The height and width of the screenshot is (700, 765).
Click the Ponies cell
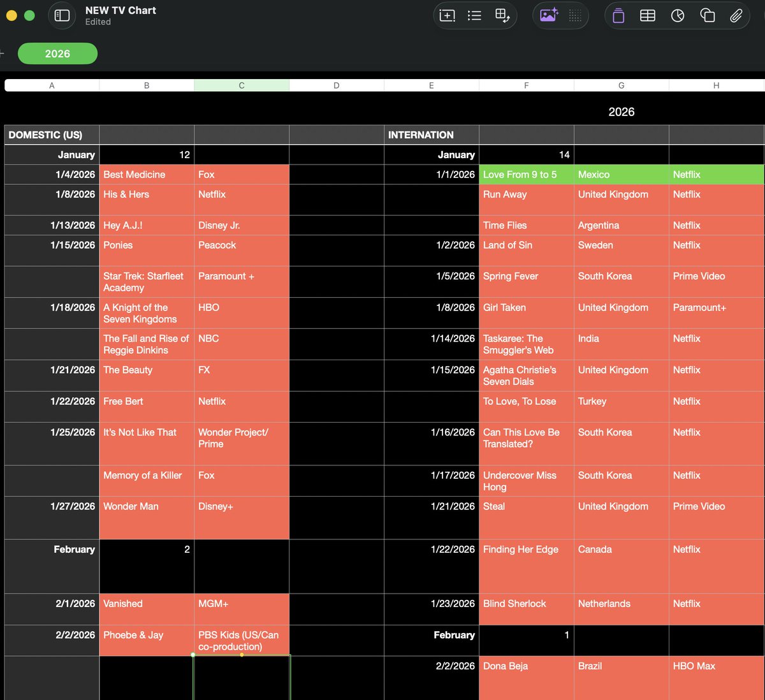click(x=147, y=251)
